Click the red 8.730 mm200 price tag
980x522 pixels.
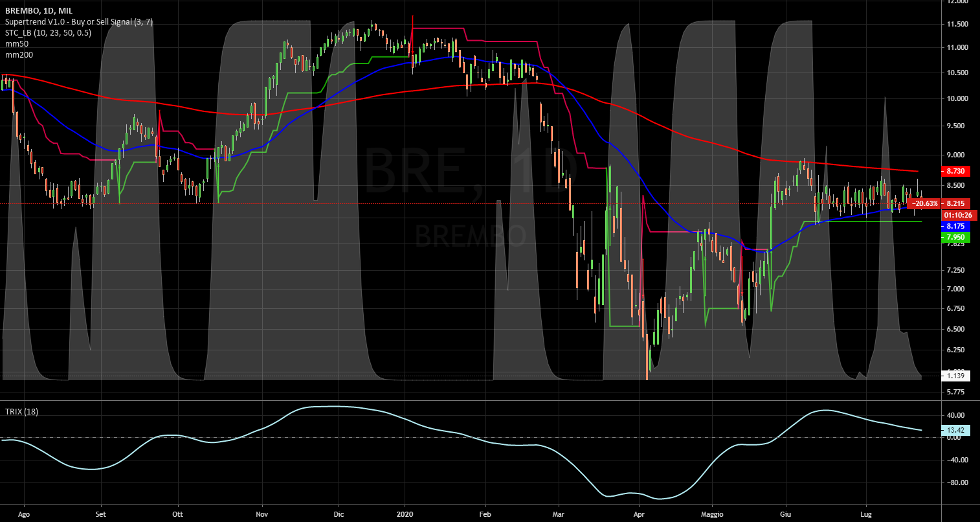(x=955, y=171)
